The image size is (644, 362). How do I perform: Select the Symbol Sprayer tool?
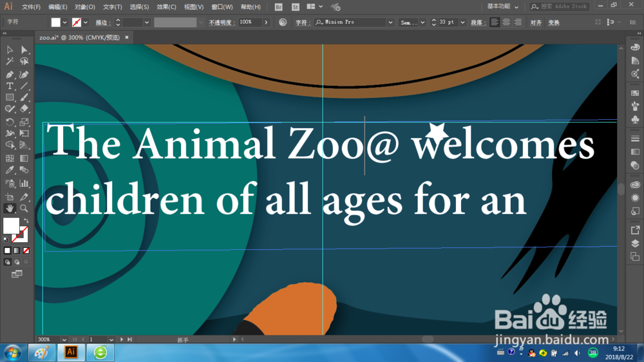[10, 184]
